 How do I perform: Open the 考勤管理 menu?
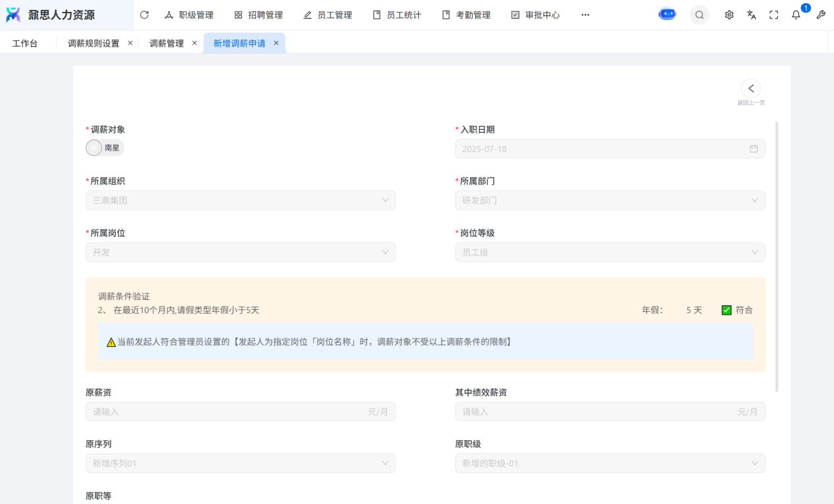(466, 14)
